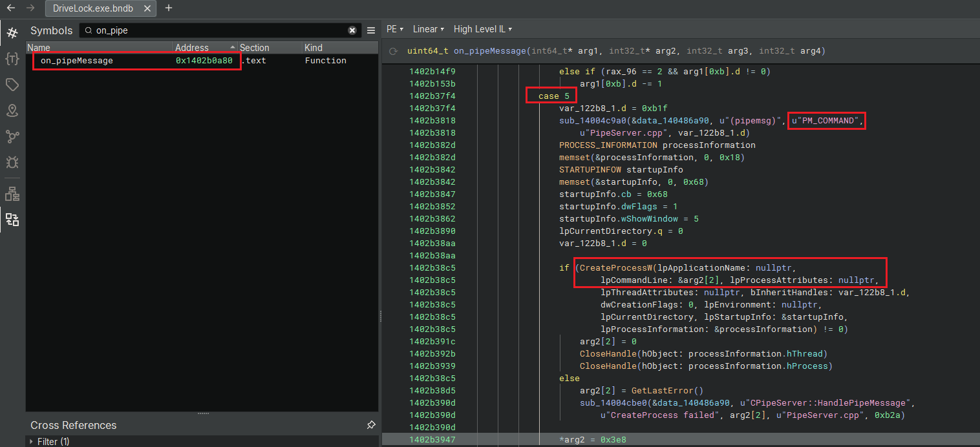980x447 pixels.
Task: Open the Tags sidebar panel
Action: point(12,85)
